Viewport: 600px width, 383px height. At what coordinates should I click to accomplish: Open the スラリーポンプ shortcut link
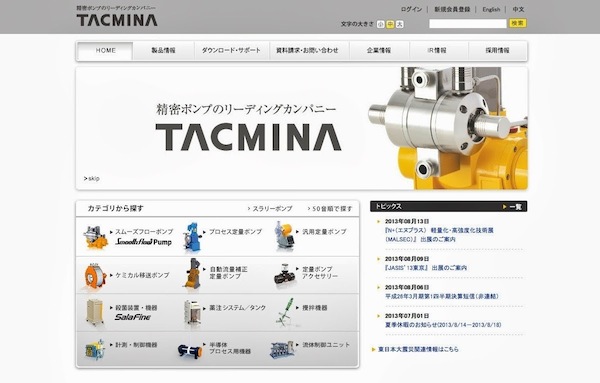coord(270,209)
